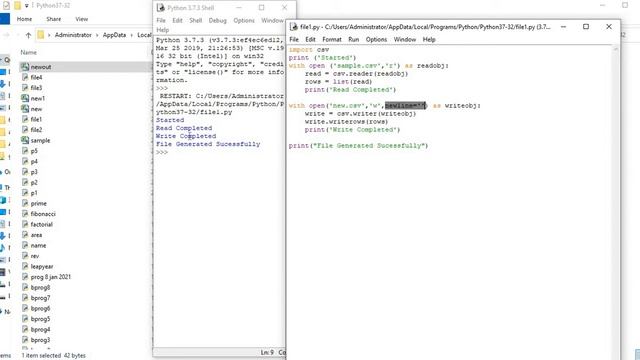Image resolution: width=640 pixels, height=360 pixels.
Task: Open Window menu in file1.py editor
Action: [404, 40]
